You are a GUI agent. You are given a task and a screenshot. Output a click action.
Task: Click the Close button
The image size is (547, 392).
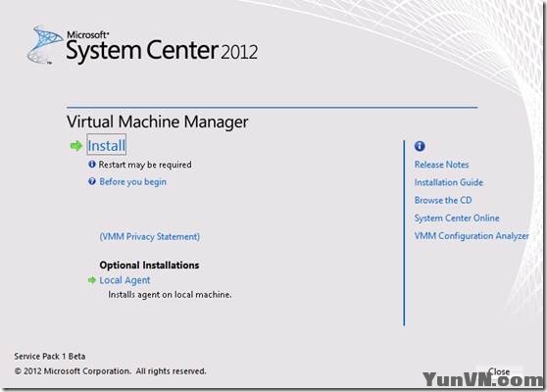(499, 371)
